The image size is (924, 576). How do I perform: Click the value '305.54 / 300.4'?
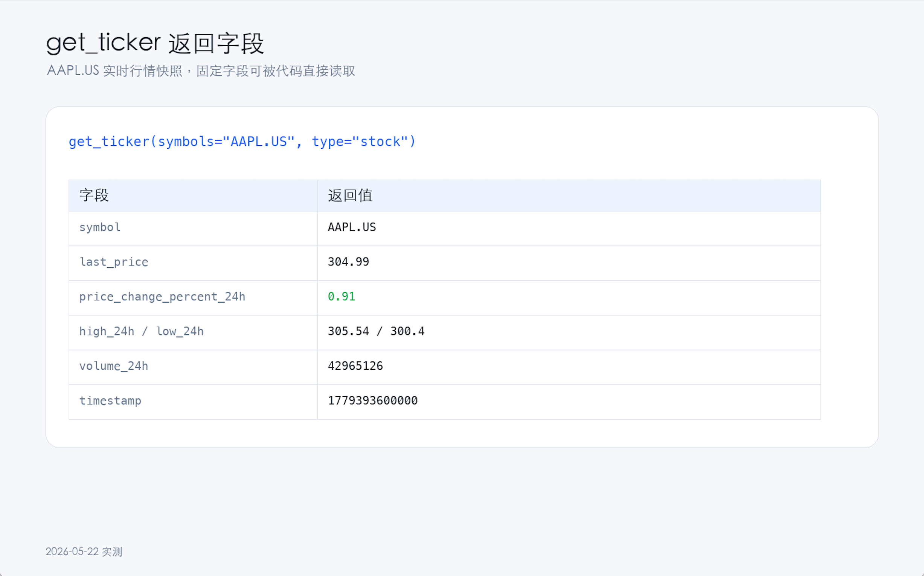click(x=376, y=331)
